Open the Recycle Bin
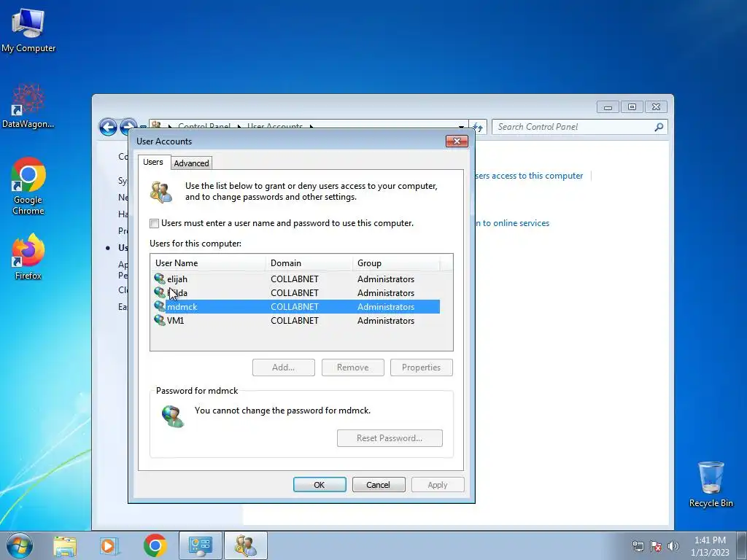747x560 pixels. click(711, 484)
